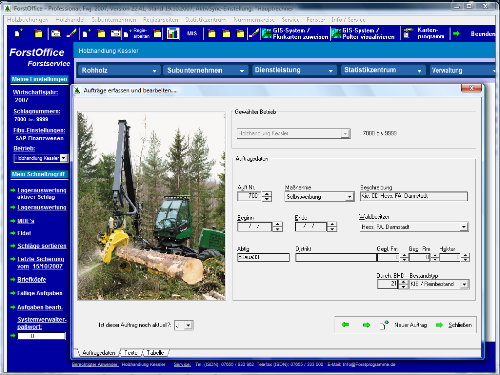500x375 pixels.
Task: Click the Durch. BHD spinner
Action: coord(404,284)
